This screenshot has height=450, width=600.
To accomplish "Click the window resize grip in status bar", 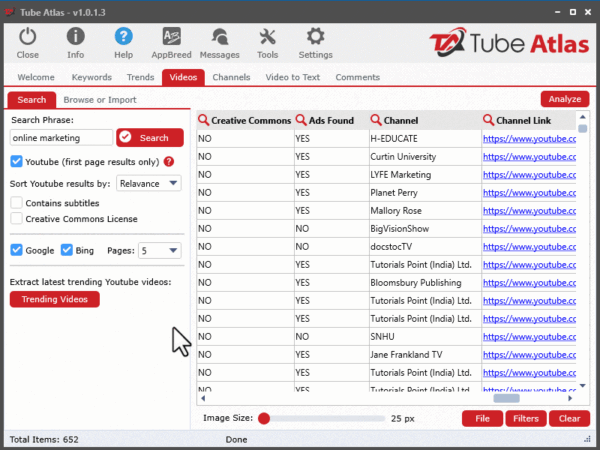I will pyautogui.click(x=587, y=439).
